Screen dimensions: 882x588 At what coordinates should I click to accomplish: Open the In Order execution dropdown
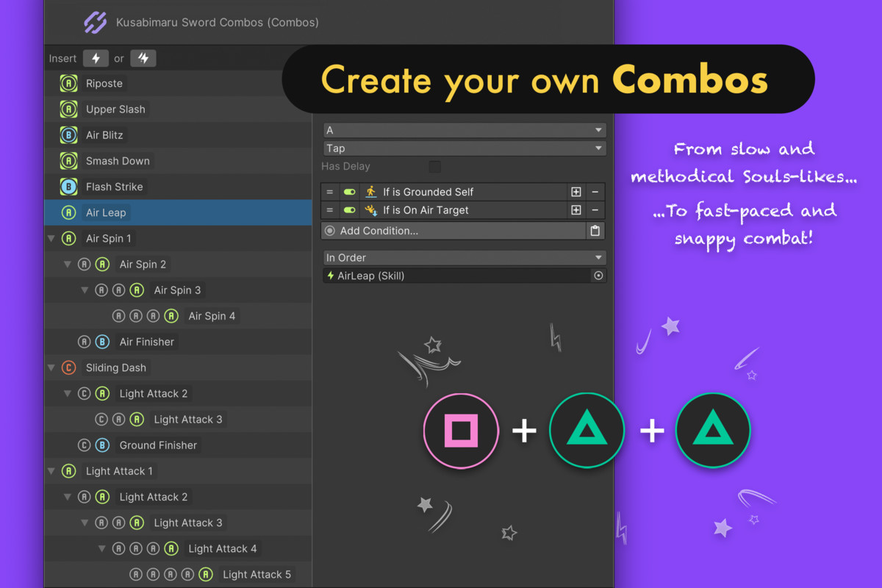point(465,257)
